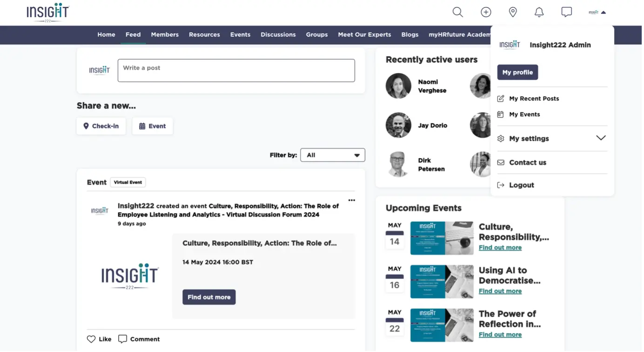The width and height of the screenshot is (644, 352).
Task: Click the Event share button
Action: point(153,126)
